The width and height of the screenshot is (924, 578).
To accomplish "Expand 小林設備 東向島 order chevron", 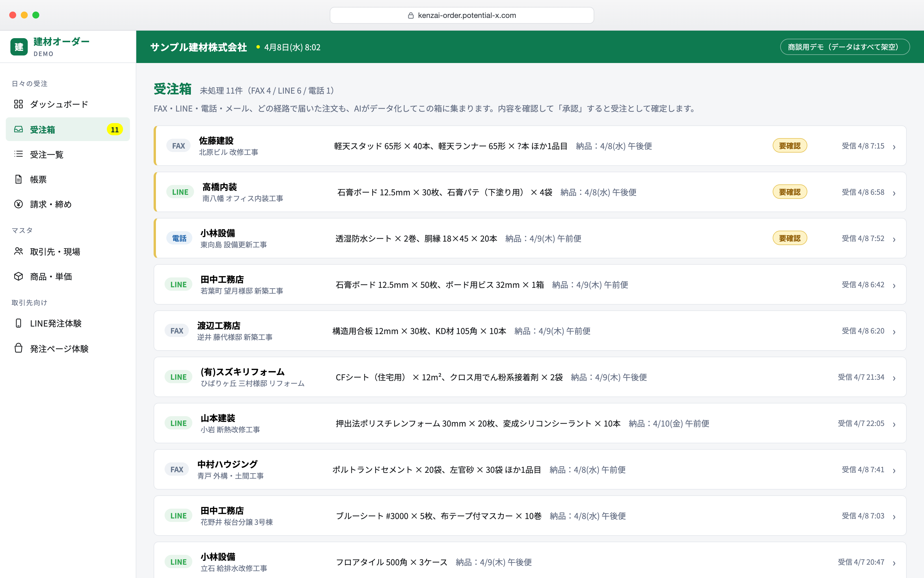I will pos(894,239).
